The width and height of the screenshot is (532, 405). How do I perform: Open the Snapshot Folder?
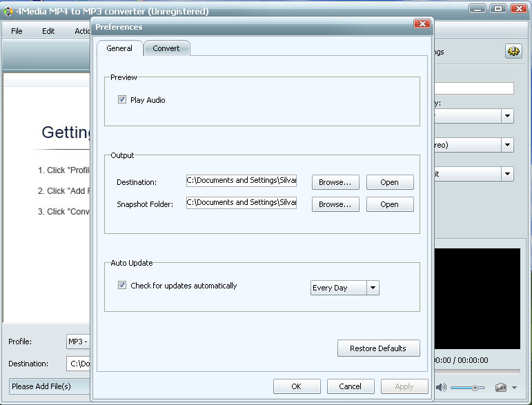coord(390,204)
